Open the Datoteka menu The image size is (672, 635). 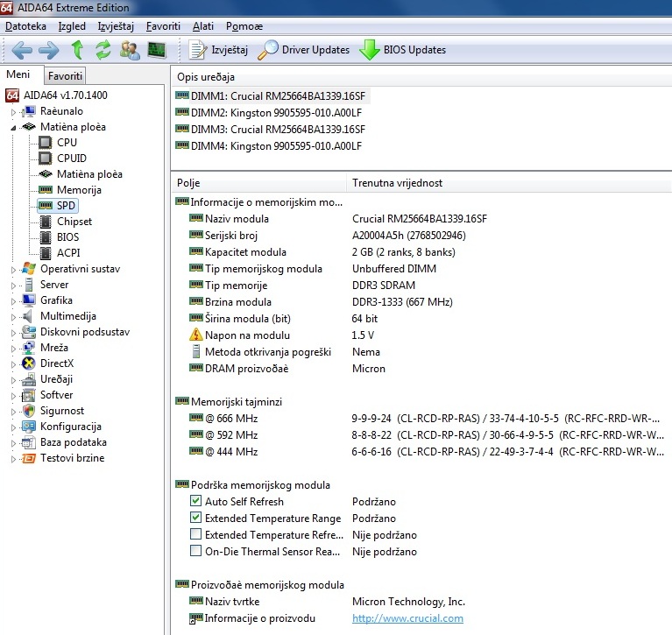pos(25,27)
